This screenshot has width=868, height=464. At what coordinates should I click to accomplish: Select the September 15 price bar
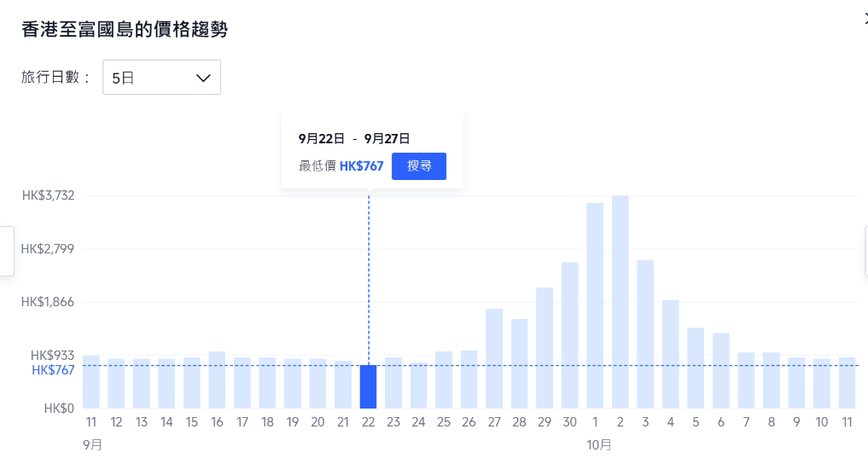[x=192, y=383]
